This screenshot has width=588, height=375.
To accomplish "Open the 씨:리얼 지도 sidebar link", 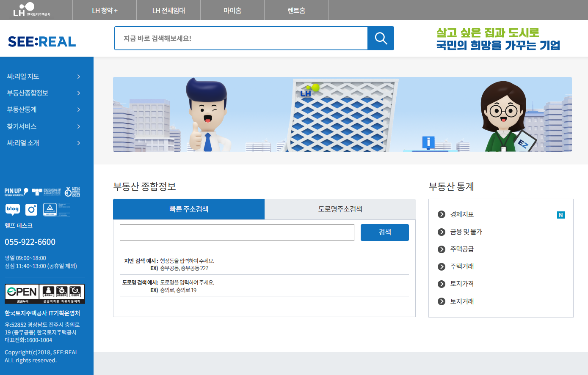I will (23, 77).
